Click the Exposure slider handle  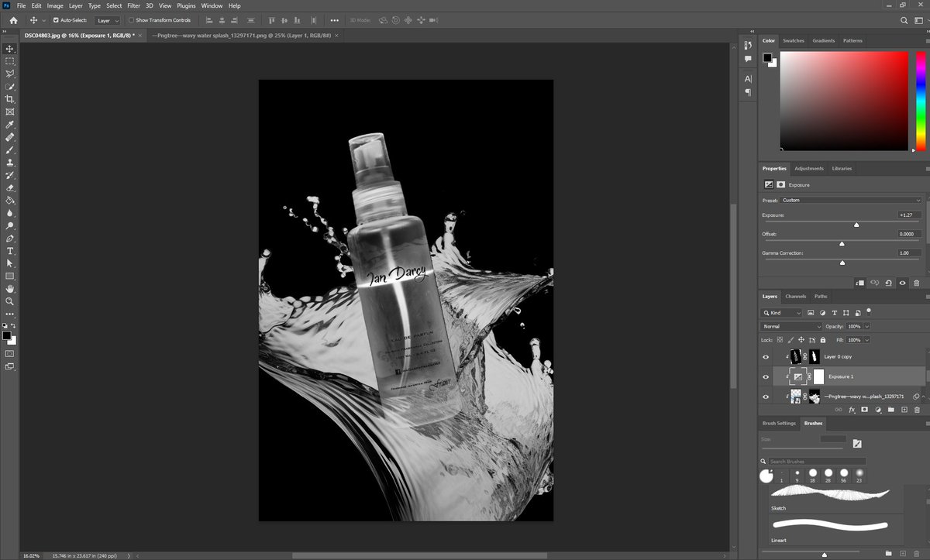[x=856, y=225]
